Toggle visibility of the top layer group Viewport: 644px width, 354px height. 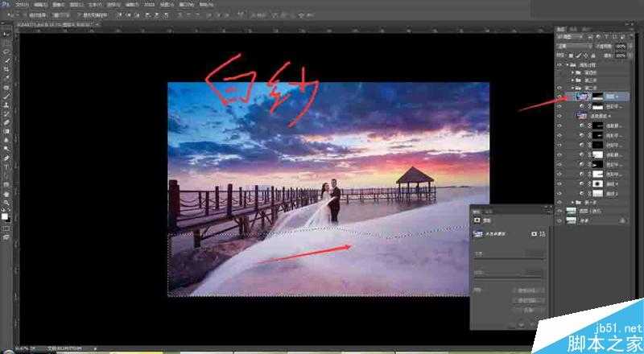click(x=559, y=64)
